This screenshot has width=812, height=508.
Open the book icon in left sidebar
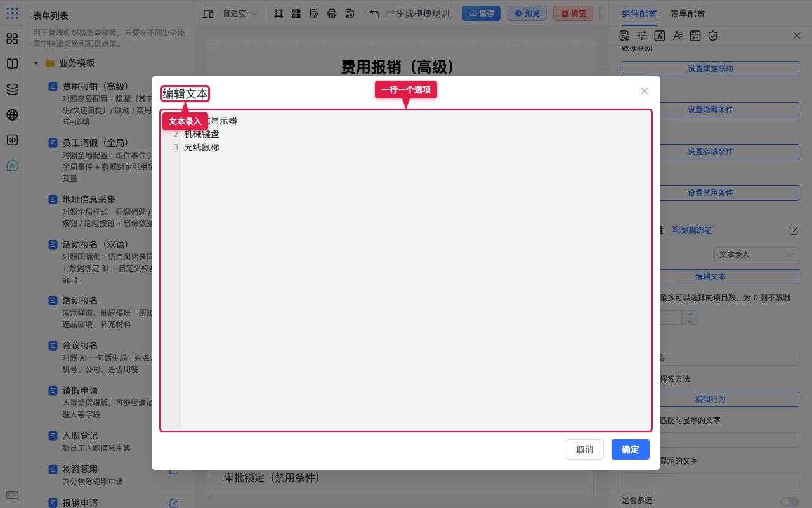[x=12, y=64]
